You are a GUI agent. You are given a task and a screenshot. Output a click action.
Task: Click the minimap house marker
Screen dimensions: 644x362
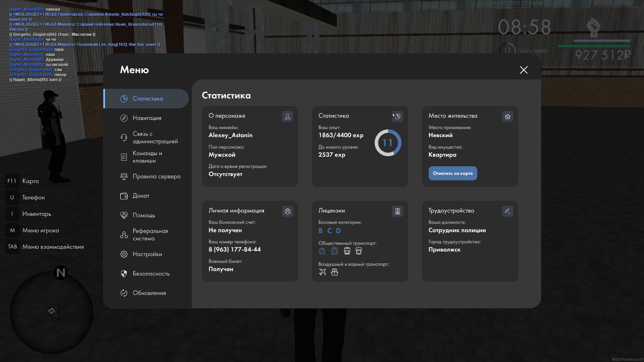pyautogui.click(x=52, y=311)
